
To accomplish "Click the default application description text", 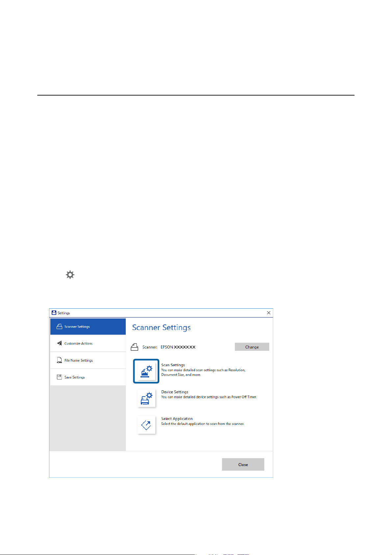I will point(203,424).
